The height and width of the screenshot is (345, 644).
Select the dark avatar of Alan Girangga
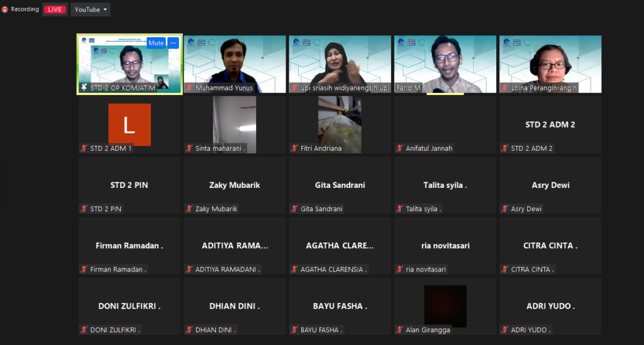[x=445, y=306]
